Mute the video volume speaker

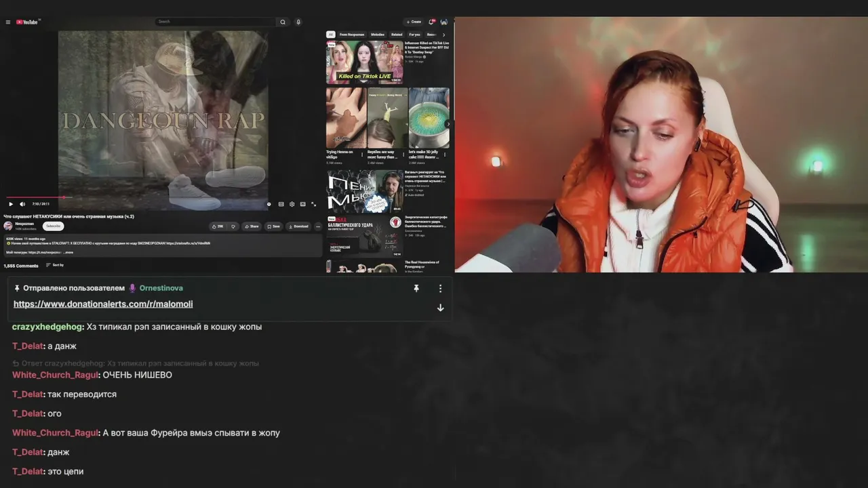tap(22, 204)
